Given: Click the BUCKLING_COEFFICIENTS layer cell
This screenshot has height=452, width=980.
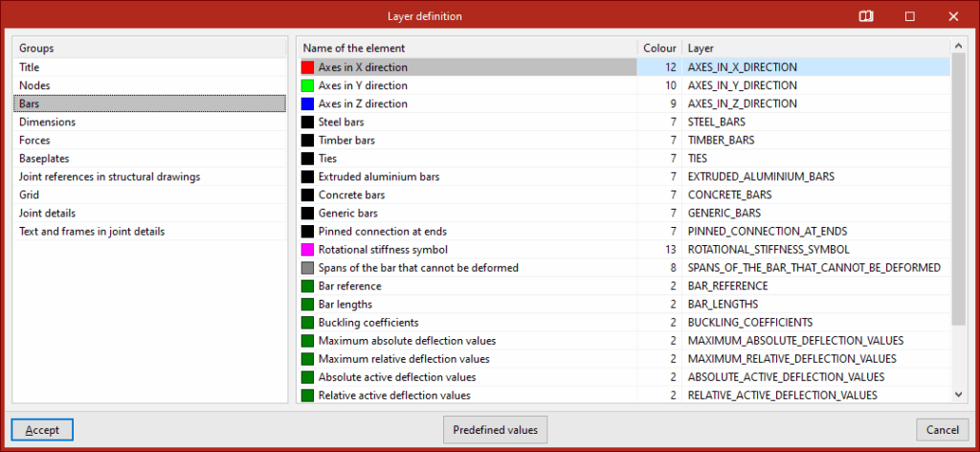Looking at the screenshot, I should (x=816, y=323).
